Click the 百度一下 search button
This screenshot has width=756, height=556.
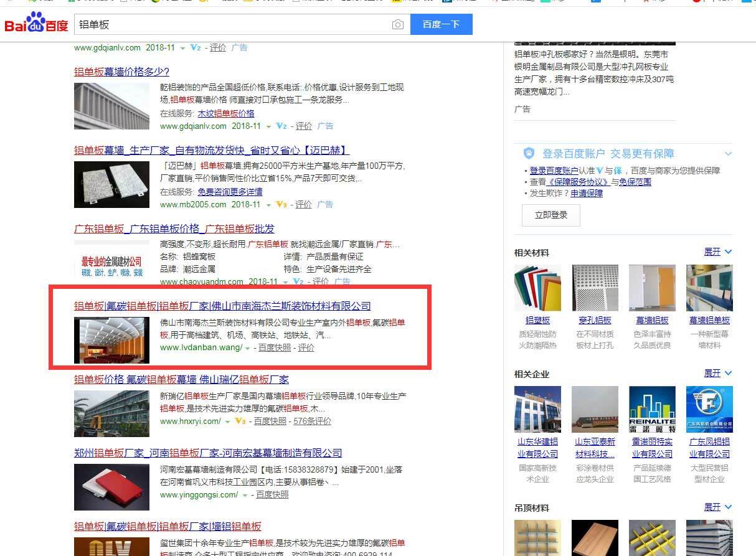[x=441, y=24]
